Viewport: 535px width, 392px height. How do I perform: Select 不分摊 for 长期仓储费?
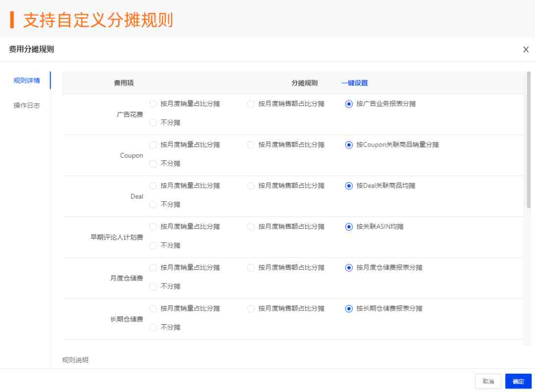click(x=153, y=327)
